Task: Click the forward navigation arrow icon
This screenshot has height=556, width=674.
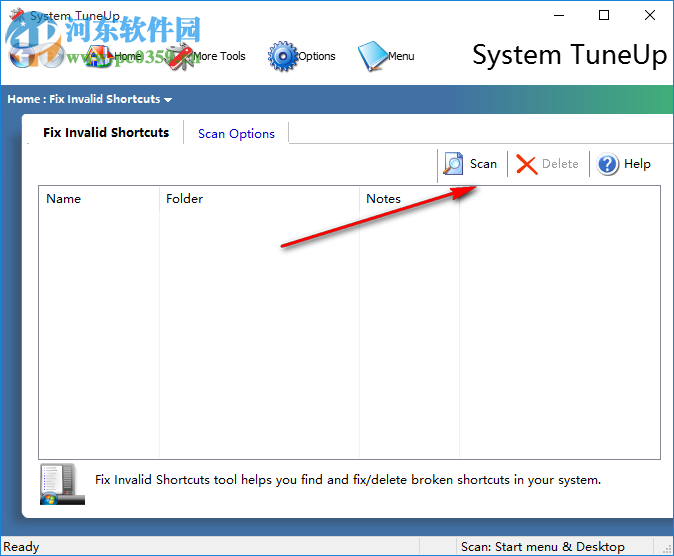Action: pyautogui.click(x=52, y=55)
